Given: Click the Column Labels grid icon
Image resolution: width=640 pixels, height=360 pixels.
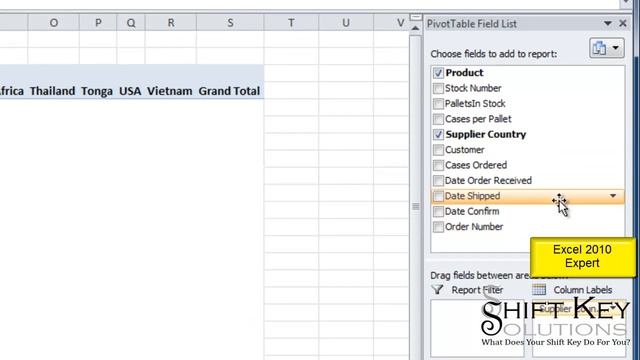Looking at the screenshot, I should pos(539,289).
